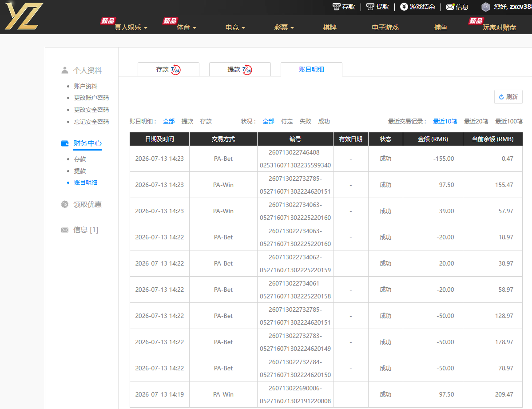Click the user avatar icon beside 您好
532x409 pixels.
486,7
